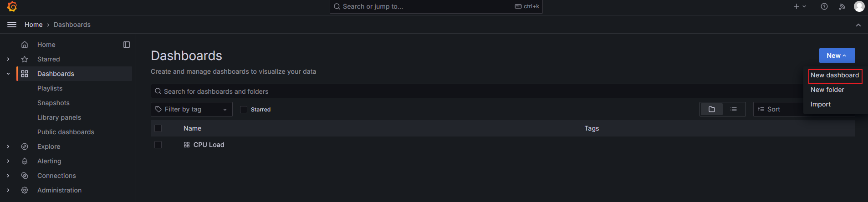Click the Grafana logo icon
The height and width of the screenshot is (202, 868).
pos(12,6)
